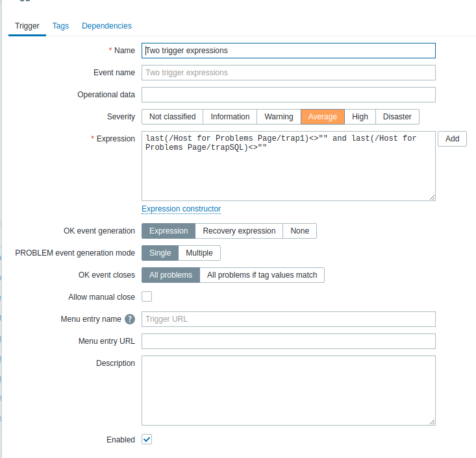Set severity to High
476x458 pixels.
click(x=360, y=117)
